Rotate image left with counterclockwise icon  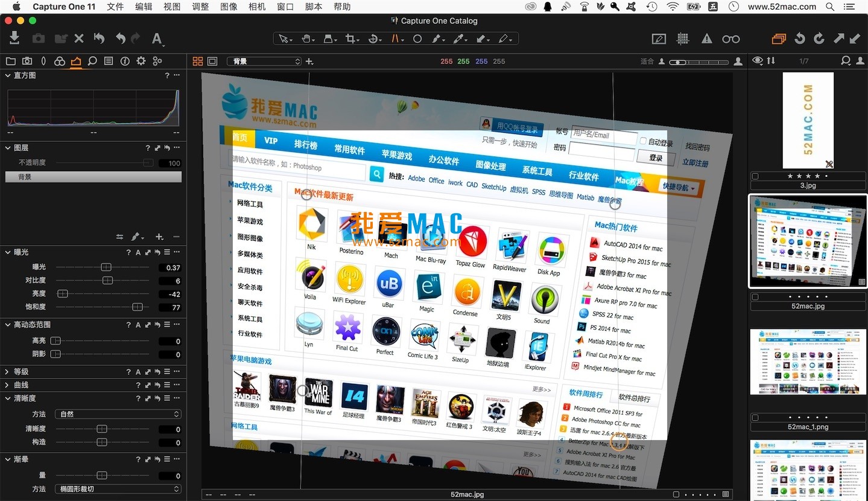(800, 39)
